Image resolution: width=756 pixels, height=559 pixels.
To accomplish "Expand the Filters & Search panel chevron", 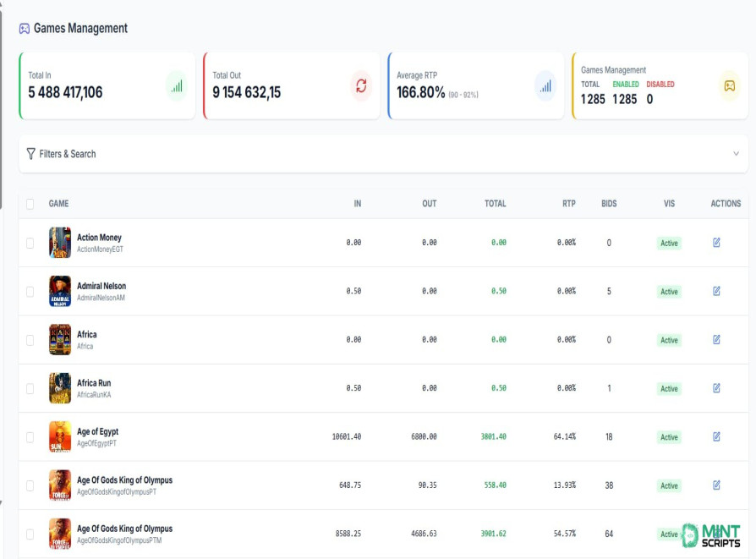I will (x=736, y=153).
